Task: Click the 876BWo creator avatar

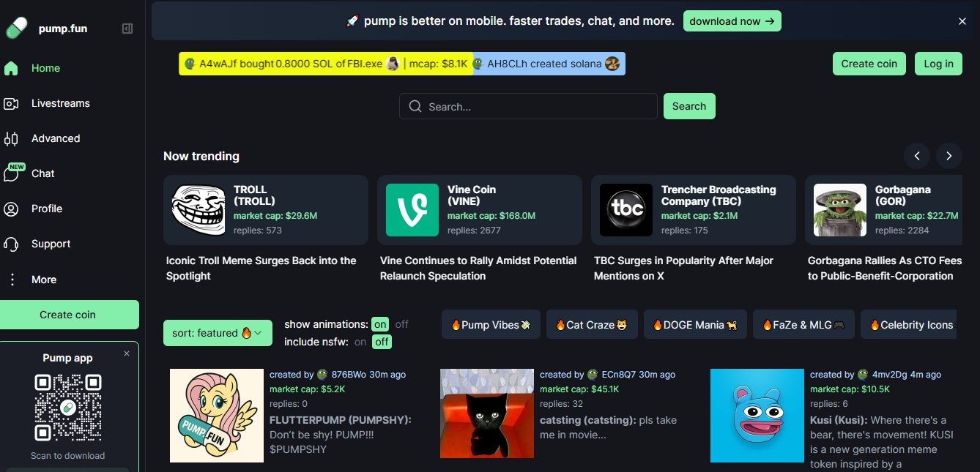Action: pyautogui.click(x=322, y=375)
